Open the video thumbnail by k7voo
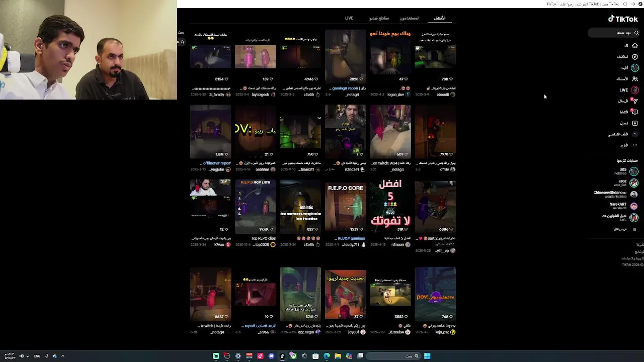This screenshot has height=362, width=644. coord(211,208)
